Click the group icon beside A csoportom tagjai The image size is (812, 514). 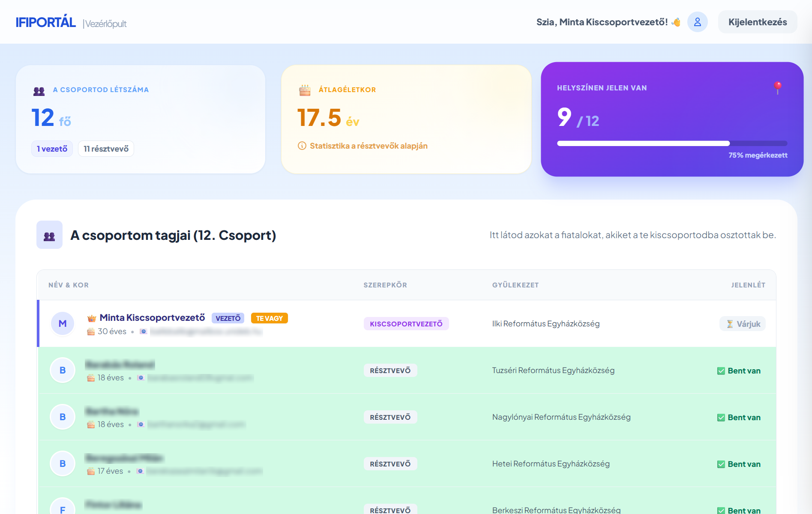(x=49, y=235)
